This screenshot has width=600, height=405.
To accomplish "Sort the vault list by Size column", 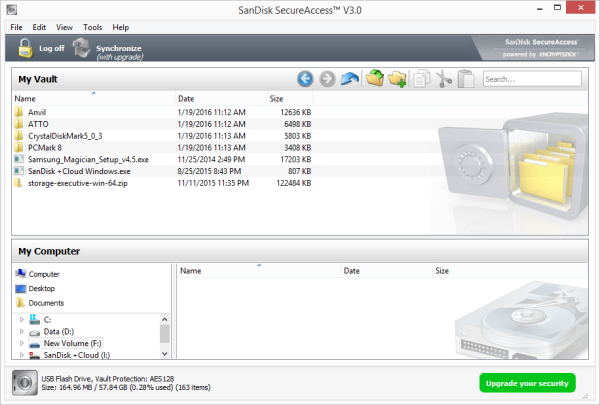I will (x=277, y=99).
